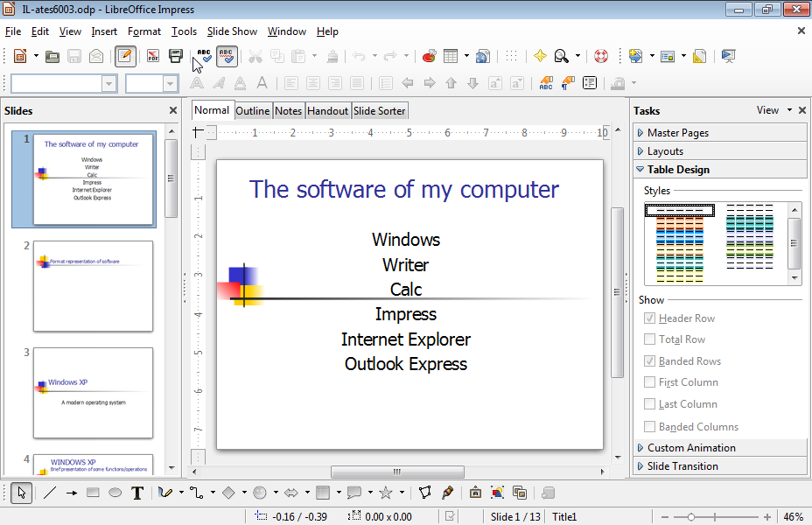Open the Slide Show menu

point(232,31)
